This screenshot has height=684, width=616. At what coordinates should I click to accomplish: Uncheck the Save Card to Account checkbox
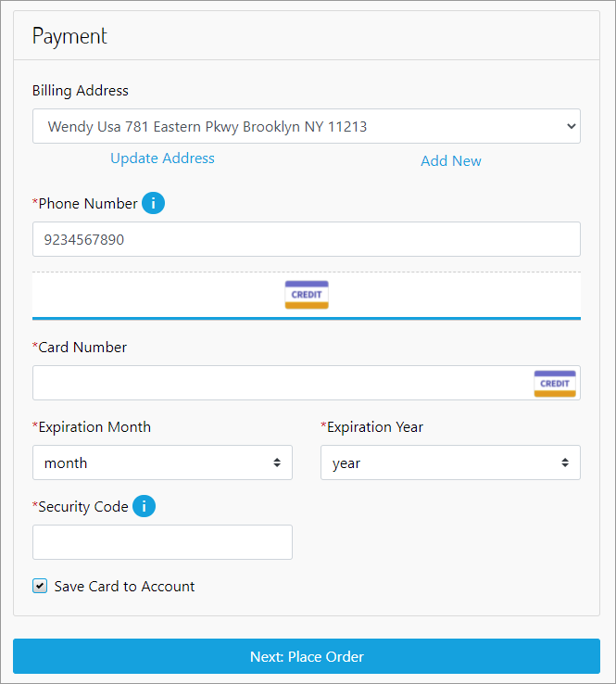(40, 586)
